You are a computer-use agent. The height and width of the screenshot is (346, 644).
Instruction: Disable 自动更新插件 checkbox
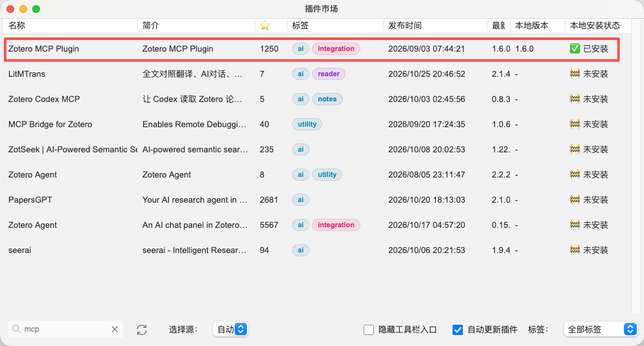(x=458, y=330)
